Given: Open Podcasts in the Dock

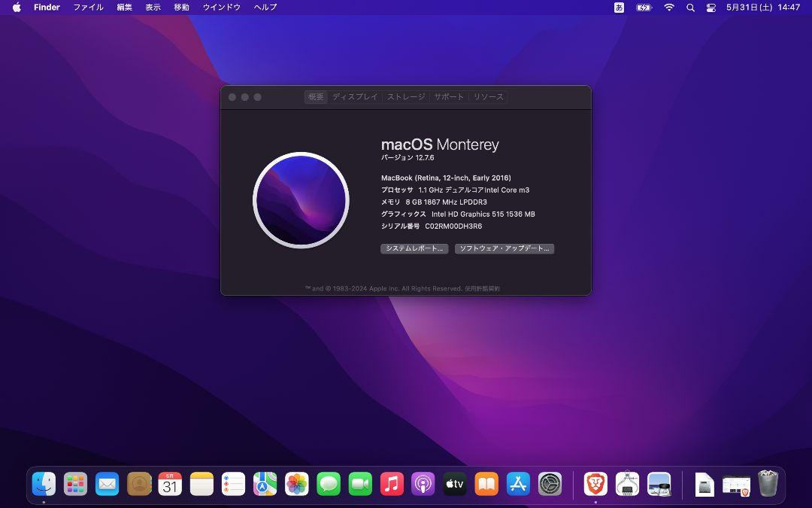Looking at the screenshot, I should click(423, 484).
